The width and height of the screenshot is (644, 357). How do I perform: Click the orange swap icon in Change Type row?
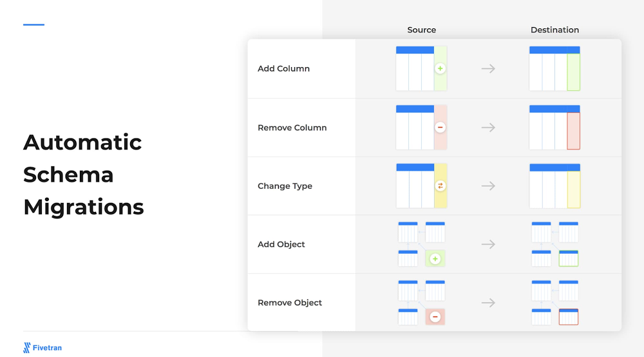440,186
